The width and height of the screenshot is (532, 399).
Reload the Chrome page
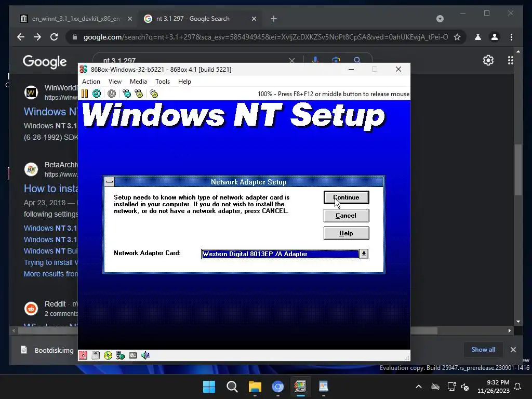click(x=54, y=37)
